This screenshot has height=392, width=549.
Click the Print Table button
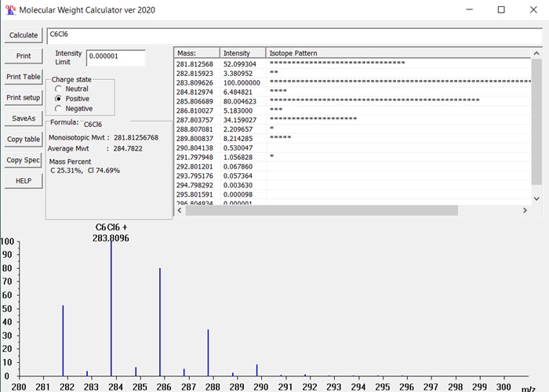coord(24,77)
